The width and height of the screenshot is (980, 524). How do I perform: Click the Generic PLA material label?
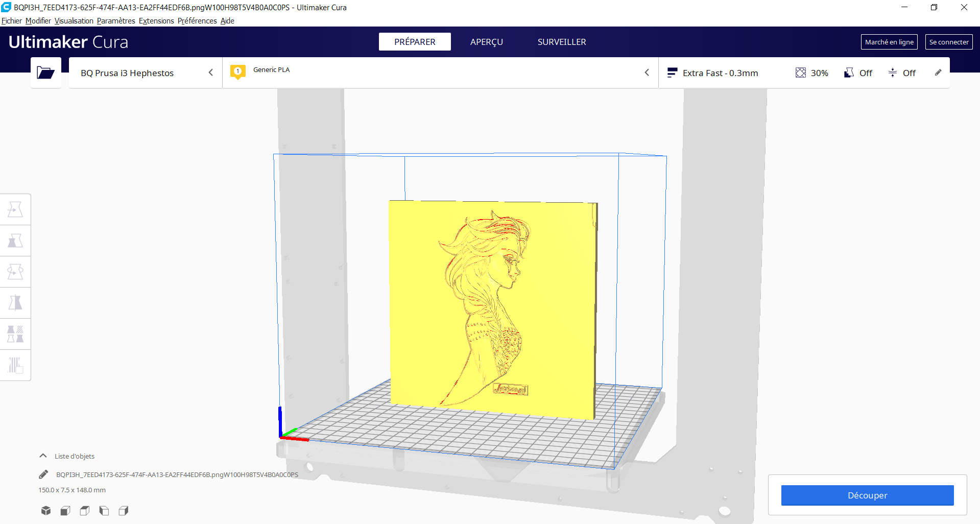(271, 69)
